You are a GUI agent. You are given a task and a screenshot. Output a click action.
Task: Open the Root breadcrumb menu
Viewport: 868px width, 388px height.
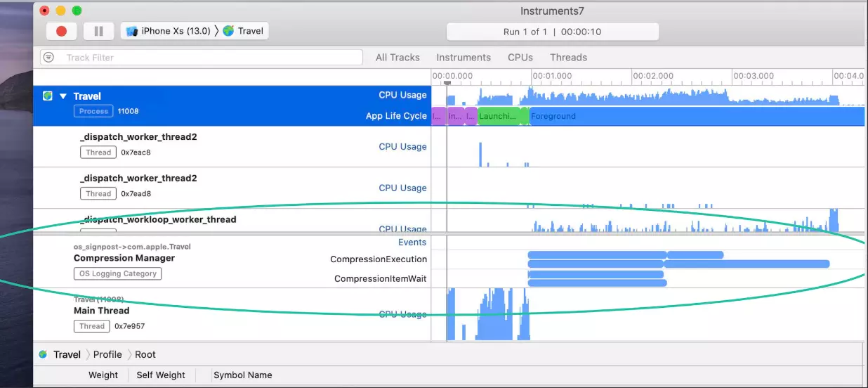(x=145, y=354)
